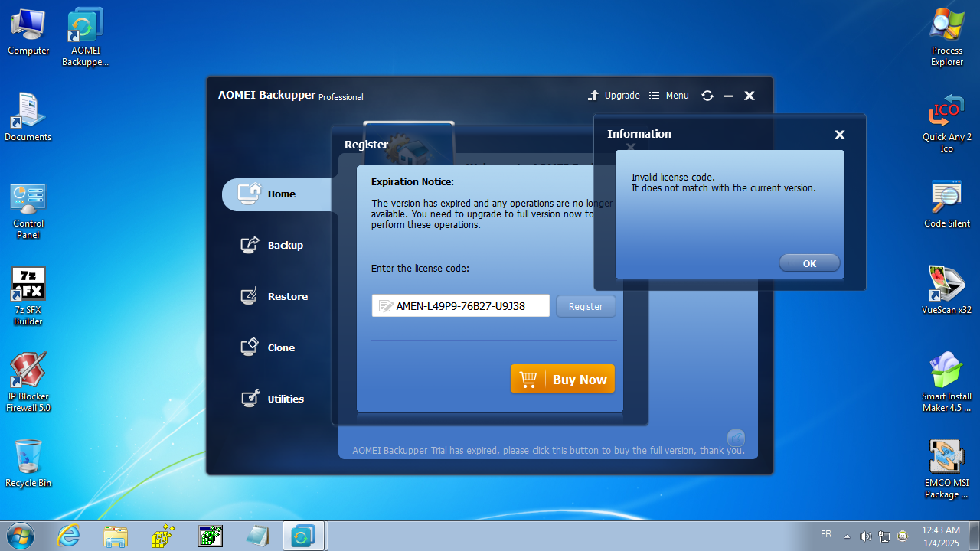Launch IP Blocker Firewall 5.0 shortcut
Viewport: 980px width, 551px height.
click(x=28, y=382)
